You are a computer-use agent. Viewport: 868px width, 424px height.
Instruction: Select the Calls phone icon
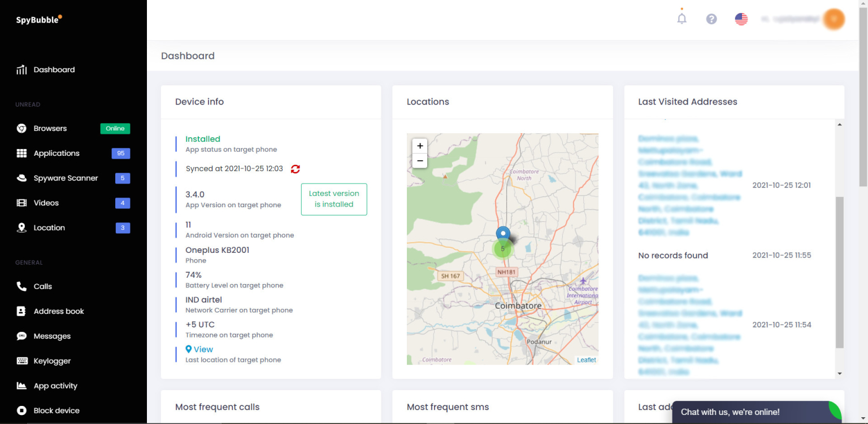click(21, 286)
